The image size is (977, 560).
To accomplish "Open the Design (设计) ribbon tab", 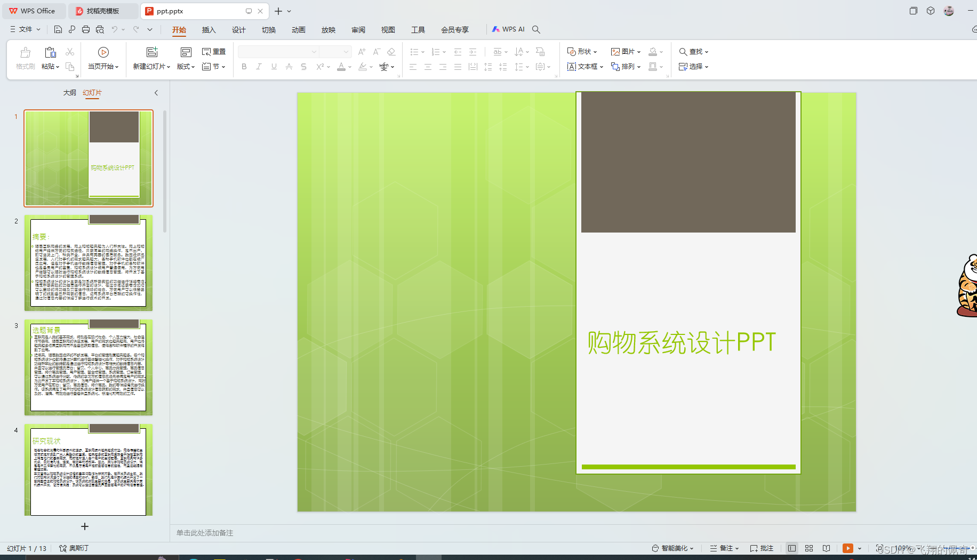I will (238, 30).
